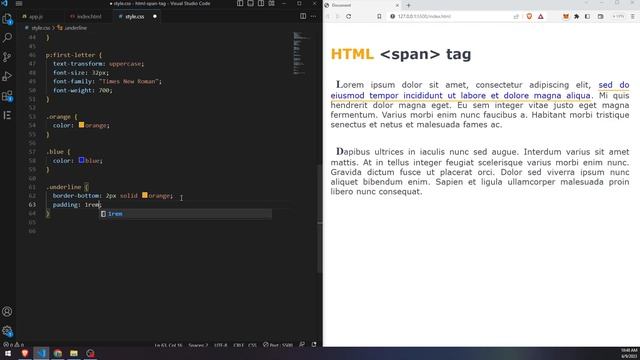Open the MetaMask fox extension
640x360 pixels.
566,16
